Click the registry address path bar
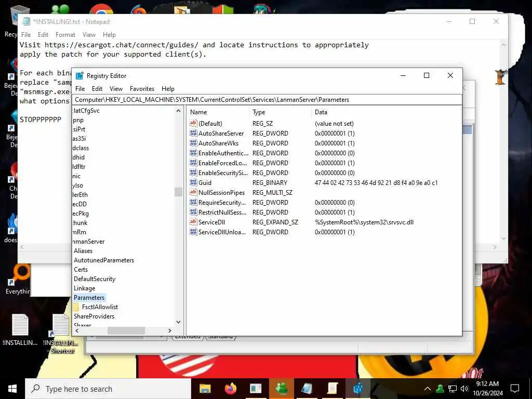 click(x=267, y=100)
